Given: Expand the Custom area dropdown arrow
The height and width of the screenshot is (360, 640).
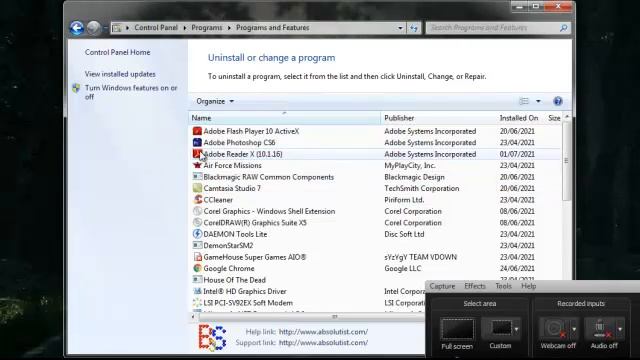Looking at the screenshot, I should click(517, 329).
